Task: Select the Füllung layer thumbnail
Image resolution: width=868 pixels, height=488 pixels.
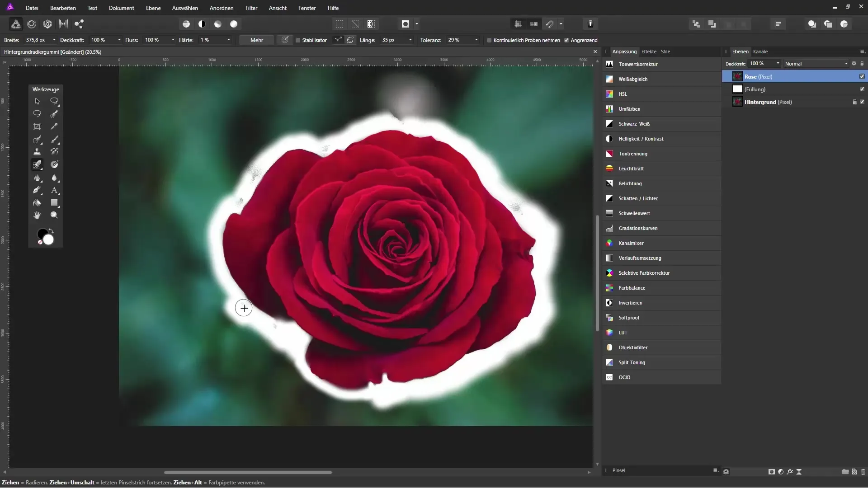Action: pos(737,89)
